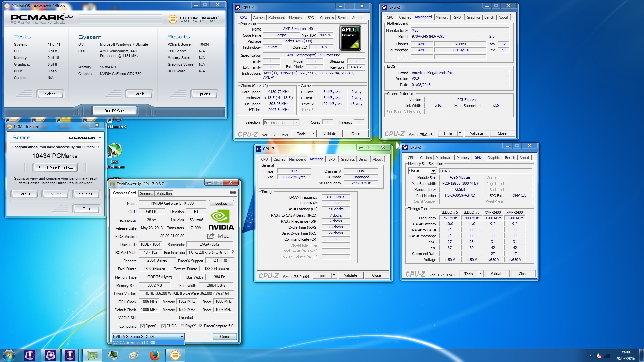Switch to Validation tab in GPU-Z
The image size is (644, 362).
164,194
